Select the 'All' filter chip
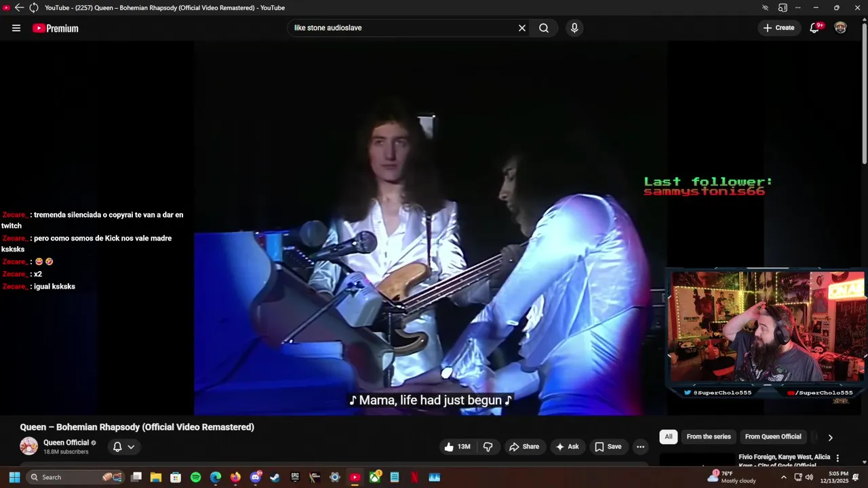The height and width of the screenshot is (488, 868). click(x=669, y=436)
